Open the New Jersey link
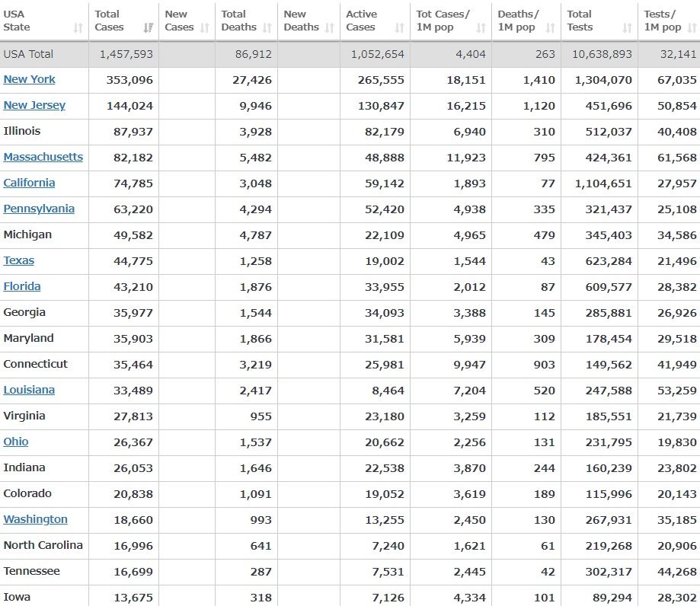The height and width of the screenshot is (606, 700). click(x=34, y=105)
